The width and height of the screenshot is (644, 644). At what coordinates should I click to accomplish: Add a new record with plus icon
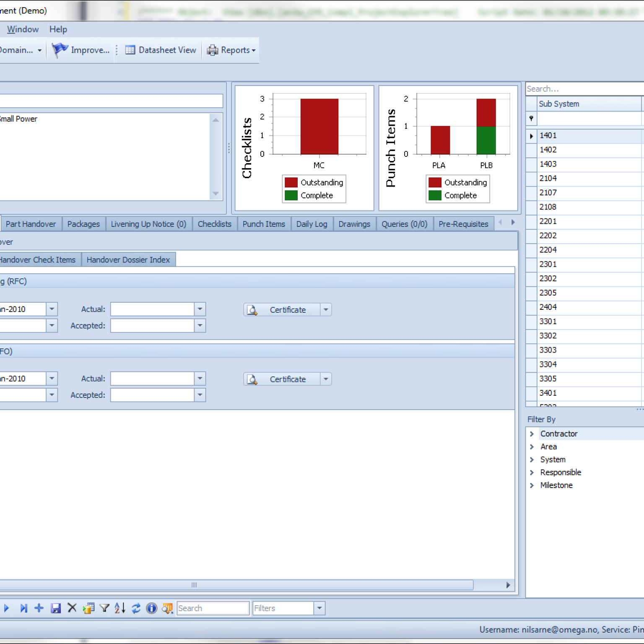click(x=39, y=608)
